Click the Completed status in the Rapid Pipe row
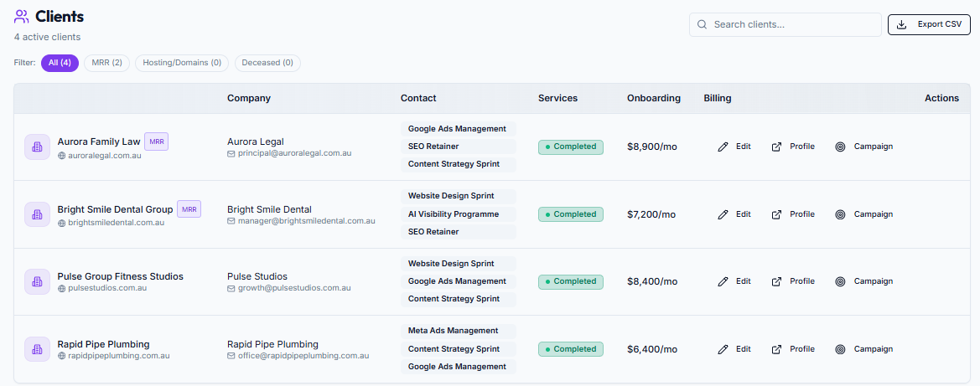980x386 pixels. coord(571,349)
